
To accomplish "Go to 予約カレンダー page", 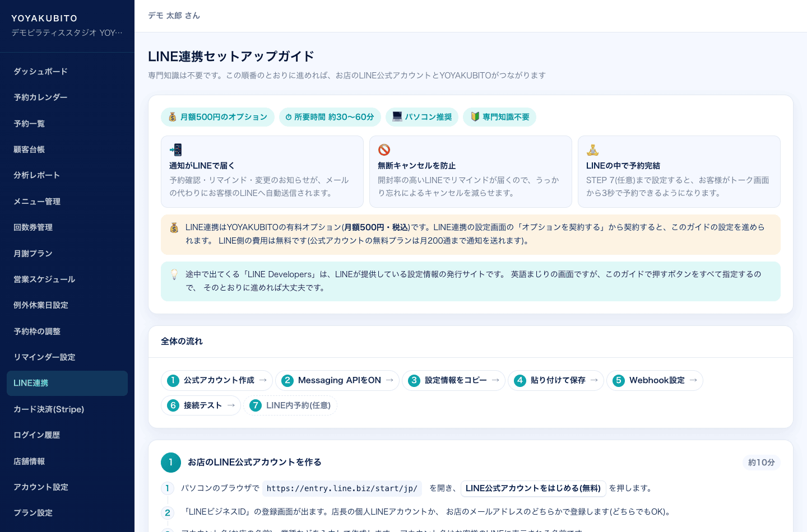I will coord(67,97).
